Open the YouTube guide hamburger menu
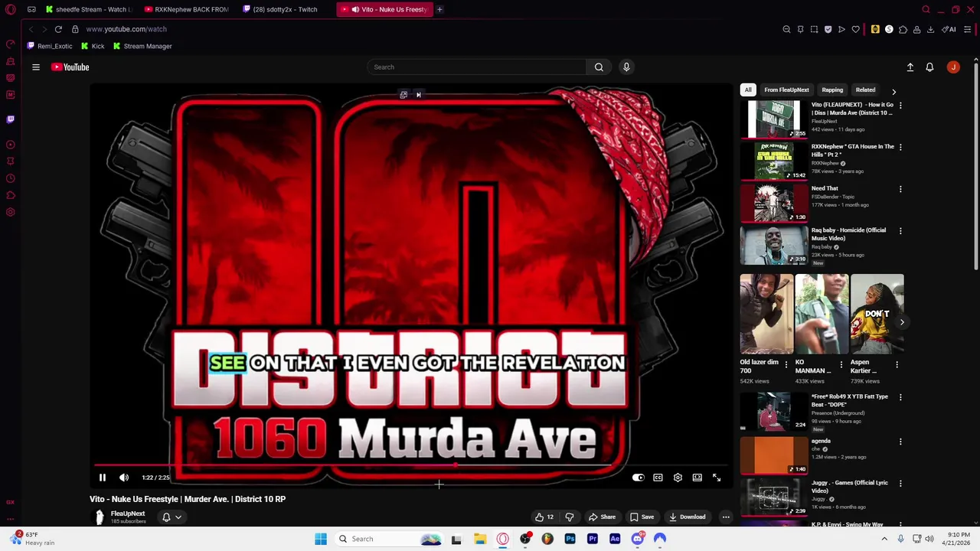 click(36, 67)
